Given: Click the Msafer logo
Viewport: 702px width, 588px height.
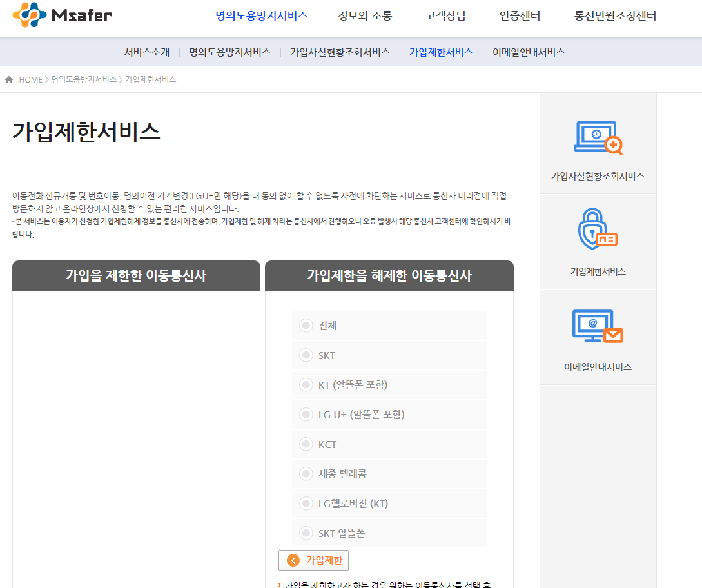Looking at the screenshot, I should click(61, 15).
